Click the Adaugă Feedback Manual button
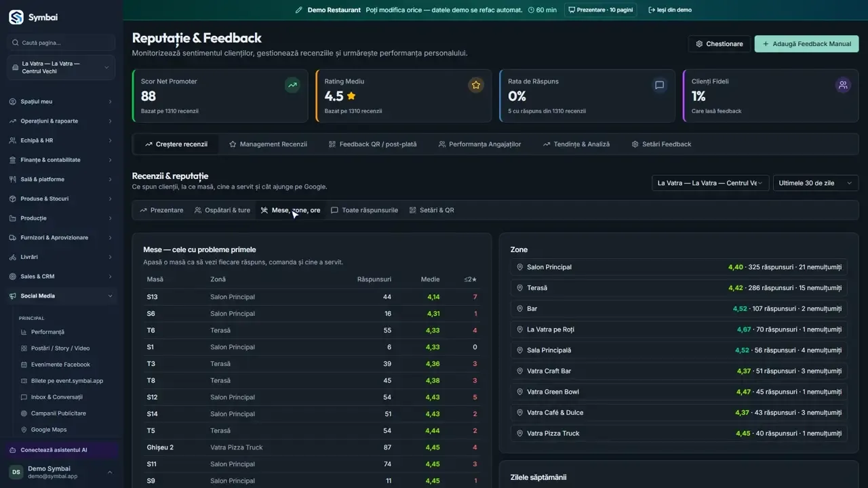Image resolution: width=868 pixels, height=488 pixels. (807, 44)
